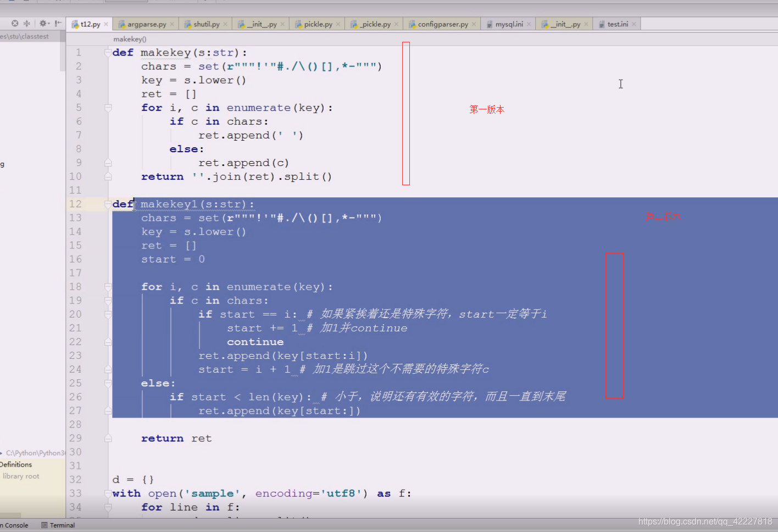This screenshot has width=778, height=532.
Task: Click on 'continue' keyword at line 22
Action: [x=255, y=342]
